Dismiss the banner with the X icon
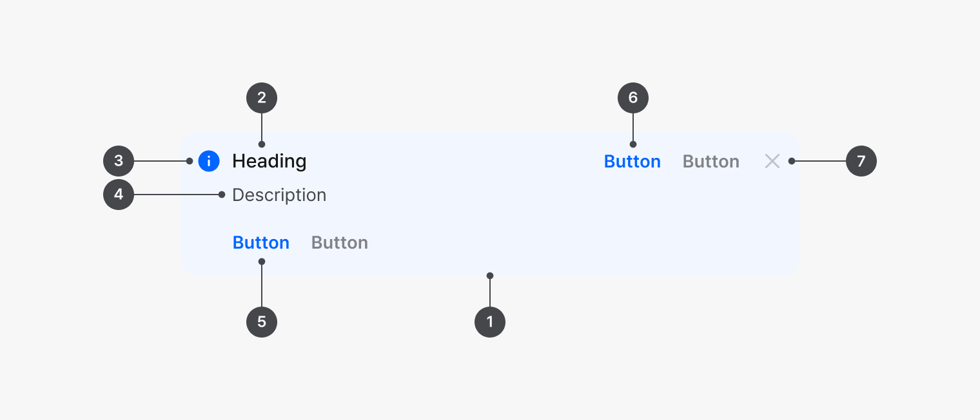This screenshot has height=420, width=980. (x=772, y=161)
